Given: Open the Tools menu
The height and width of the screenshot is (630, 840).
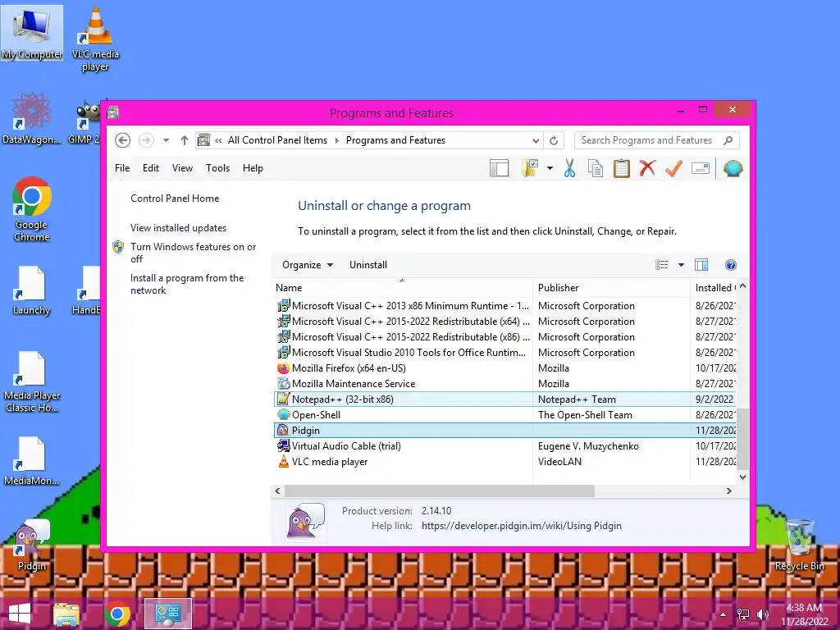Looking at the screenshot, I should (217, 168).
